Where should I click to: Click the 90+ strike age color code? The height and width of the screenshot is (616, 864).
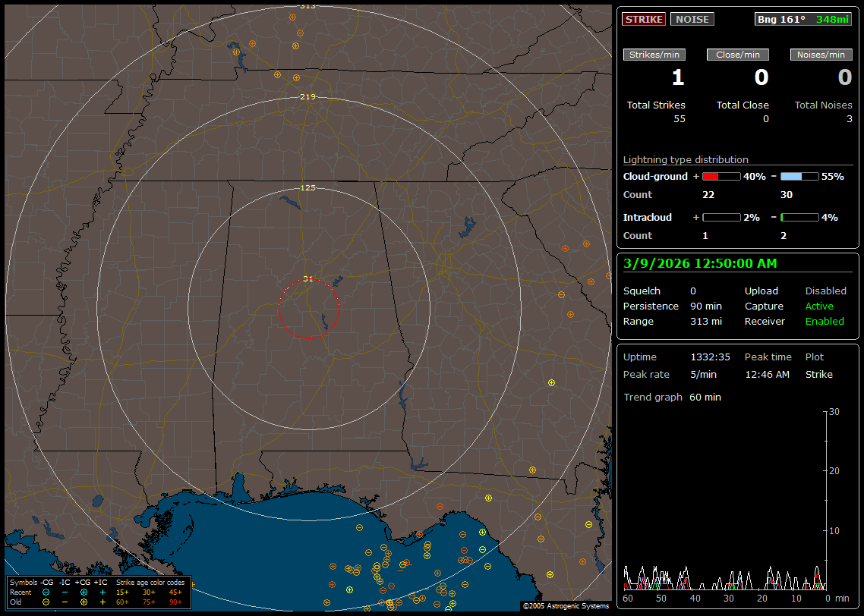(175, 602)
